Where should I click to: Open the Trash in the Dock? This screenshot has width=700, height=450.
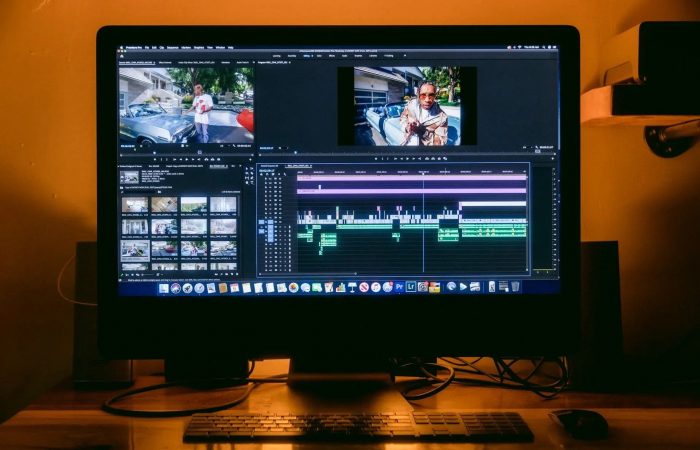coord(515,287)
